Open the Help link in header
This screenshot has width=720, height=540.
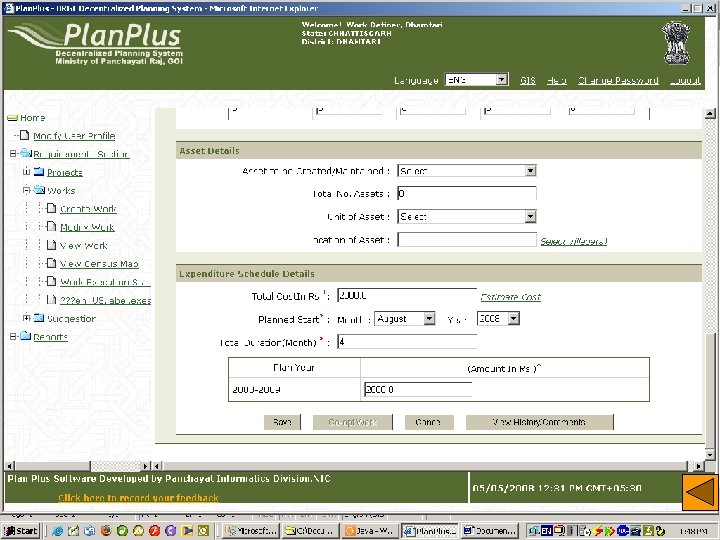click(x=556, y=80)
